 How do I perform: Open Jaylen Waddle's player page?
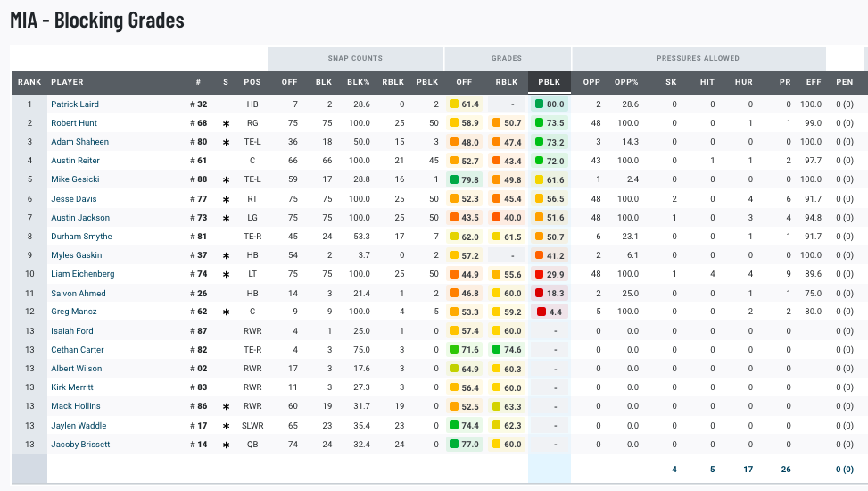click(x=79, y=426)
